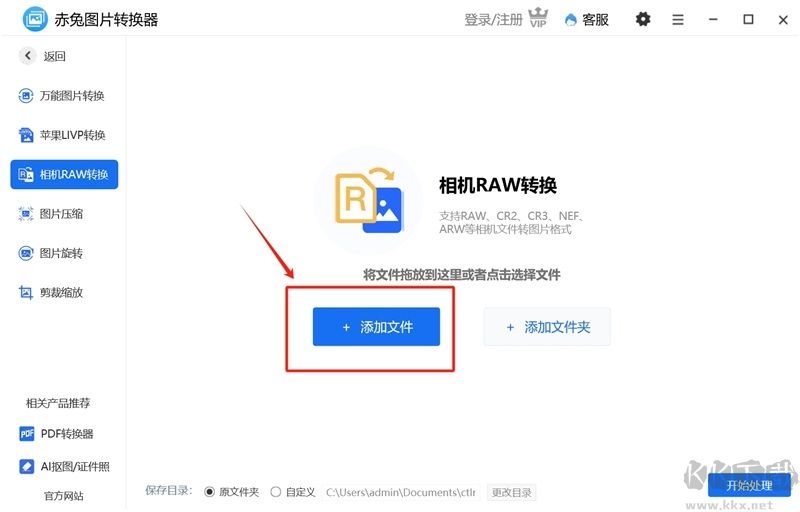Screen dimensions: 800x512
Task: Click the AI抠图/证件照 product icon
Action: pos(27,466)
